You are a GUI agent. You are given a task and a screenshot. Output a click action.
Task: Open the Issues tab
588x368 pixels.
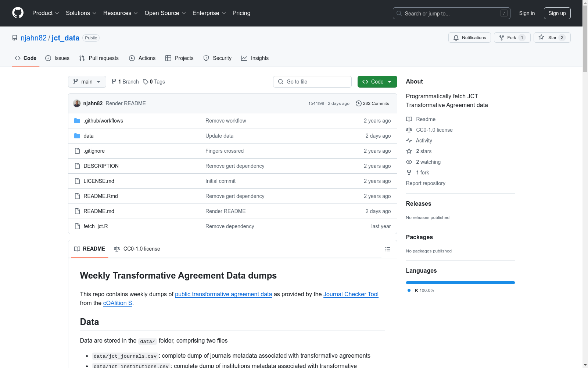pos(57,58)
